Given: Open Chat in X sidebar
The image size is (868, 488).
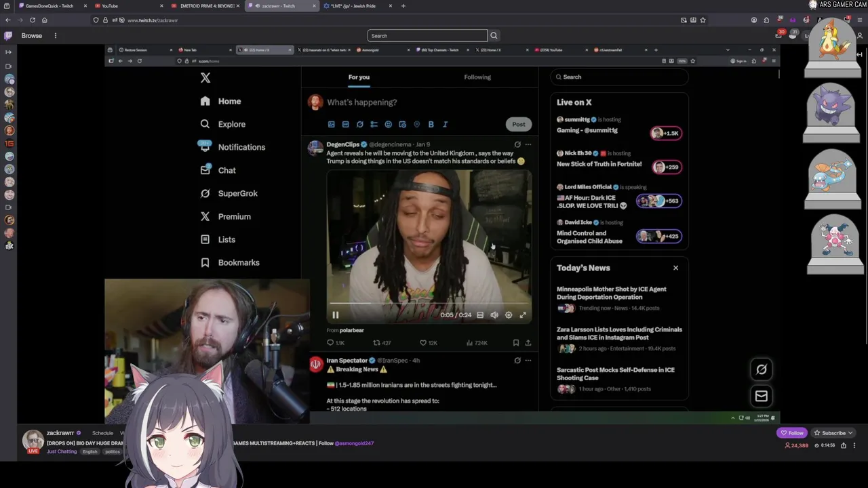Looking at the screenshot, I should point(218,170).
